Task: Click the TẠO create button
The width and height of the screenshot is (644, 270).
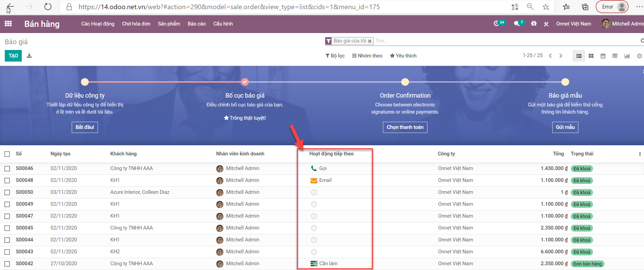Action: coord(13,56)
